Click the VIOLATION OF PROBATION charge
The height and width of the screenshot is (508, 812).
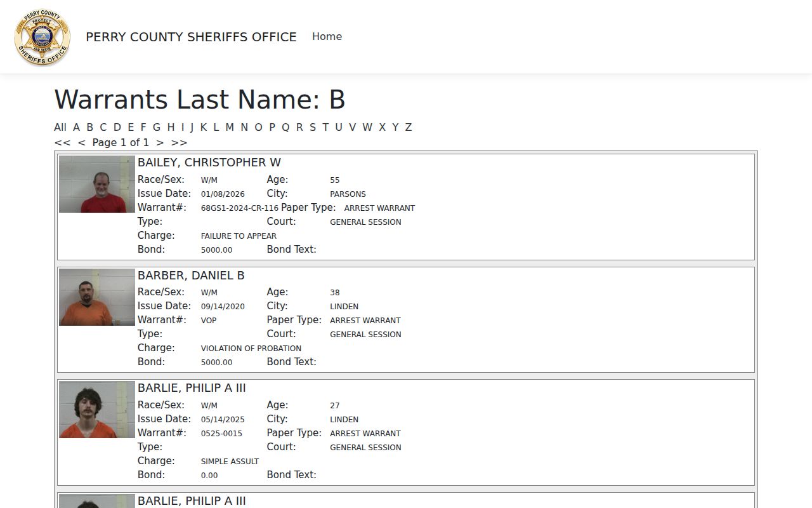tap(251, 348)
